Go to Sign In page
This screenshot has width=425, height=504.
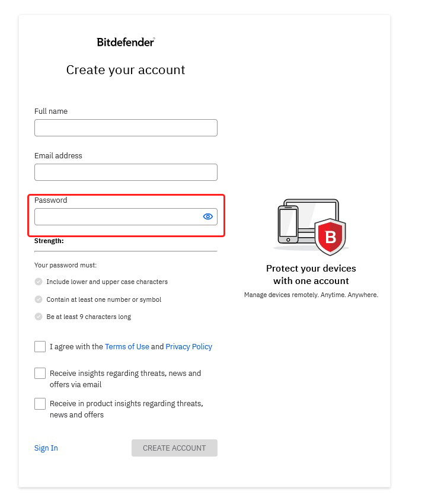[x=46, y=448]
